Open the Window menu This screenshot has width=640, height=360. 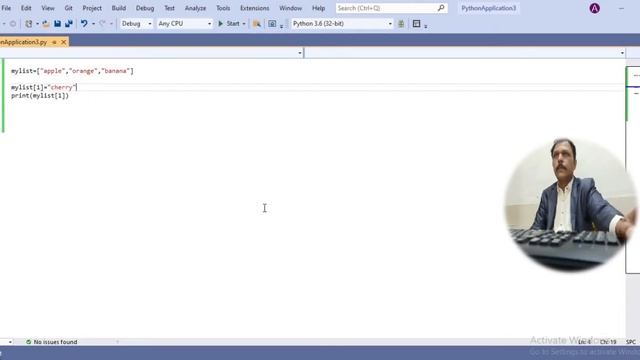click(x=291, y=8)
